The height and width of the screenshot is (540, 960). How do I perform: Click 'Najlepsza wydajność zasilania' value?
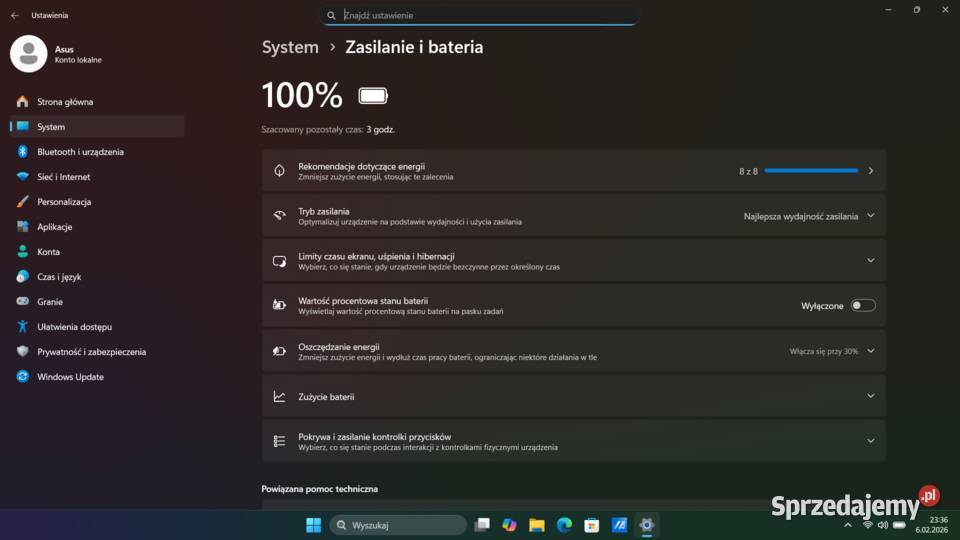click(801, 216)
